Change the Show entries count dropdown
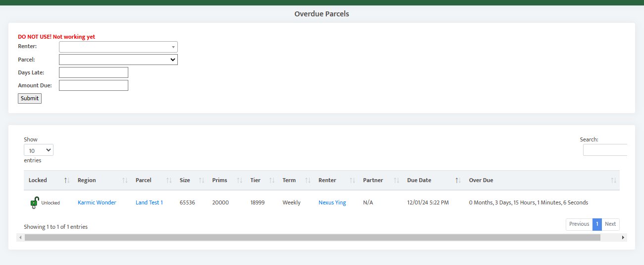 pyautogui.click(x=39, y=150)
